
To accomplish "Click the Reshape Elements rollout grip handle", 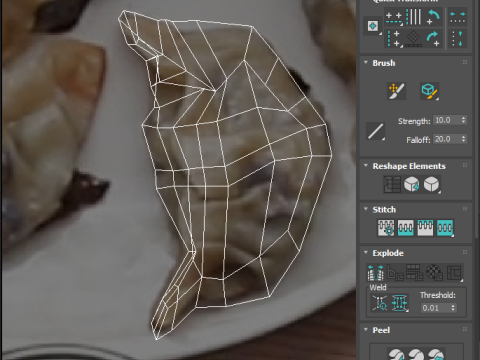I will 465,165.
